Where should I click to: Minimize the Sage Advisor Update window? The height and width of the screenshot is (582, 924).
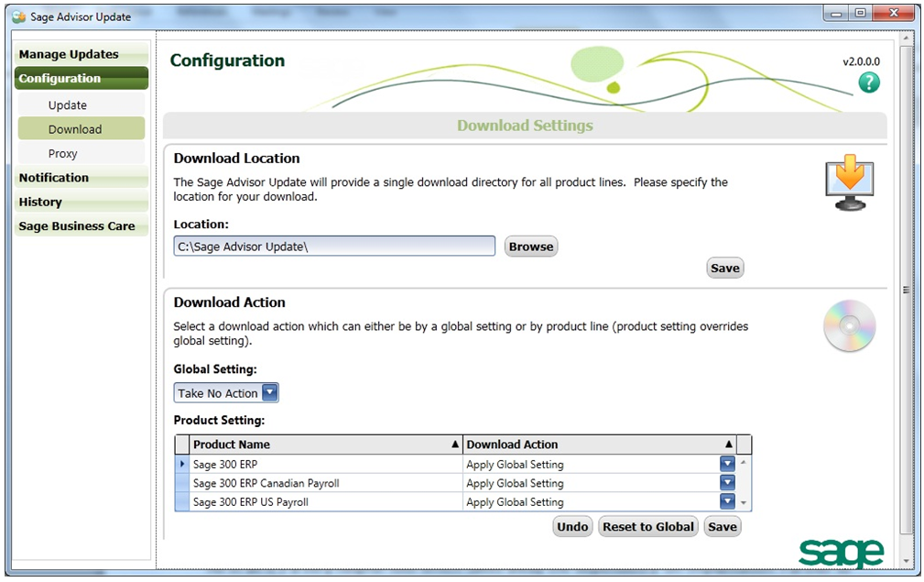836,14
